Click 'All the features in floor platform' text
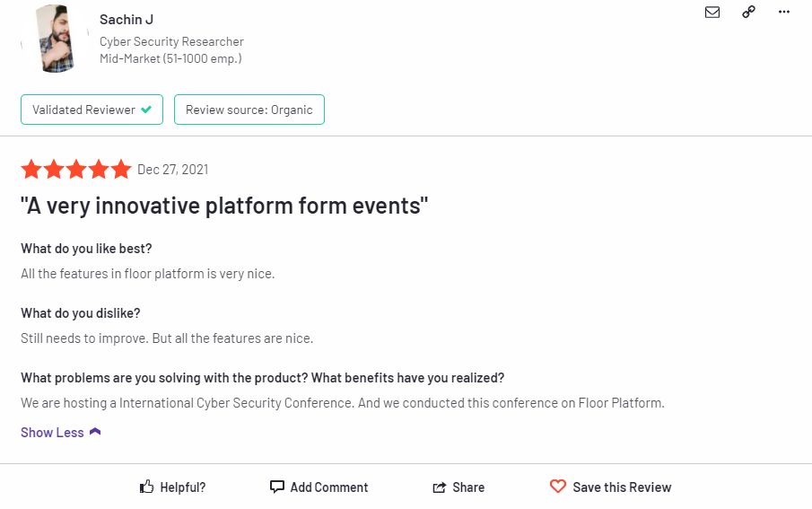812x509 pixels. [x=147, y=274]
